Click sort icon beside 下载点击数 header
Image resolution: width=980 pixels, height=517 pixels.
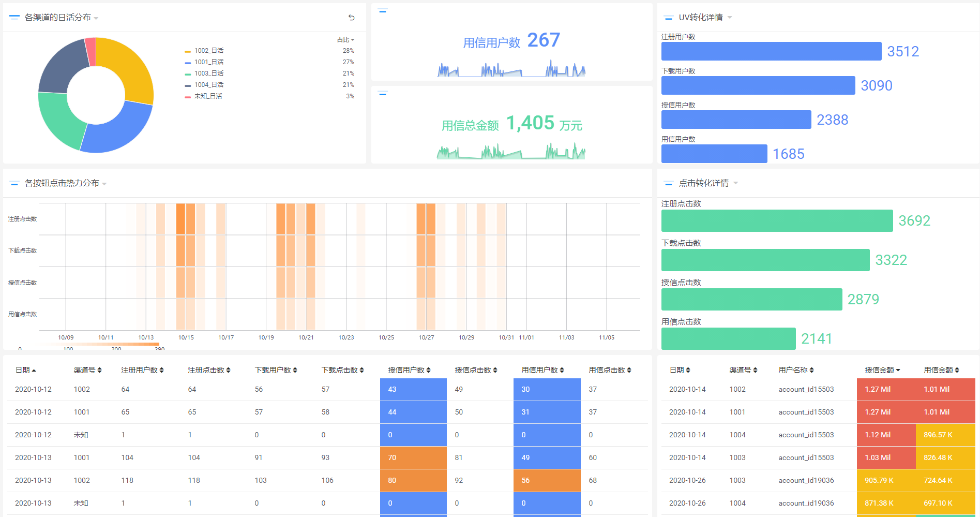362,371
